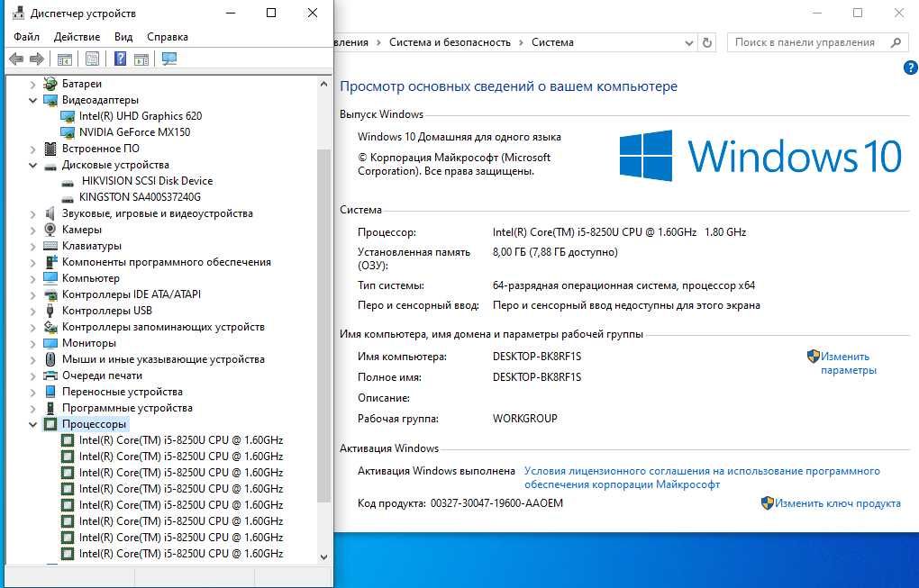Select the Переносные устройства label

point(123,392)
